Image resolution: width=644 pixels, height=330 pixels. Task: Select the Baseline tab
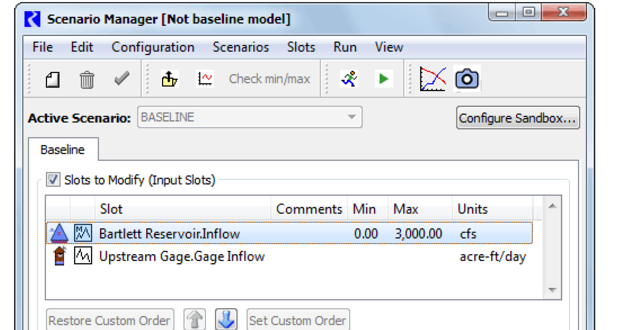tap(62, 150)
